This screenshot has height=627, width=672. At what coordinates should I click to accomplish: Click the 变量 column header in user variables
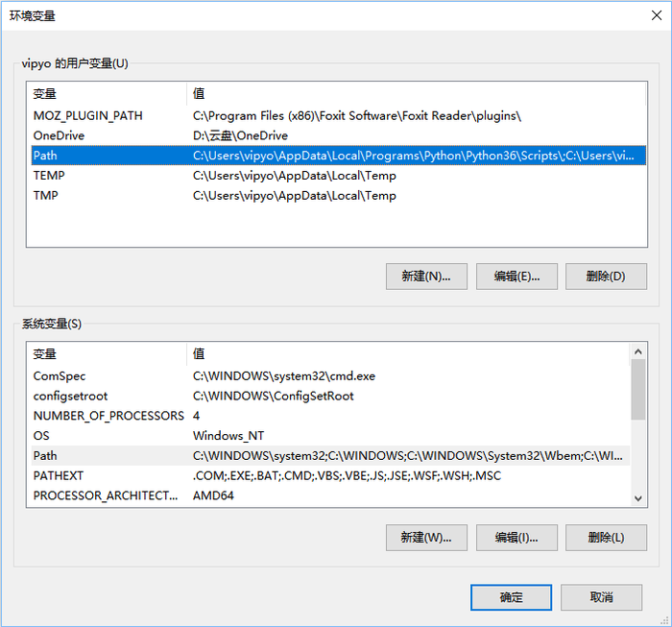(108, 93)
